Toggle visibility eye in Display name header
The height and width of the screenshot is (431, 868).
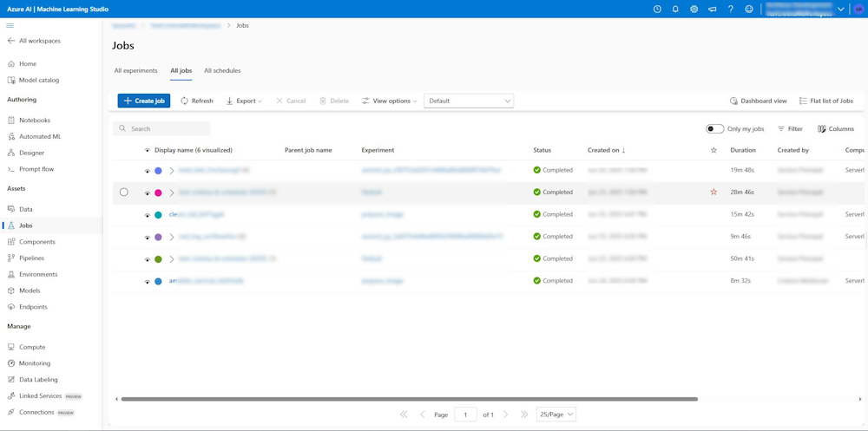click(148, 150)
